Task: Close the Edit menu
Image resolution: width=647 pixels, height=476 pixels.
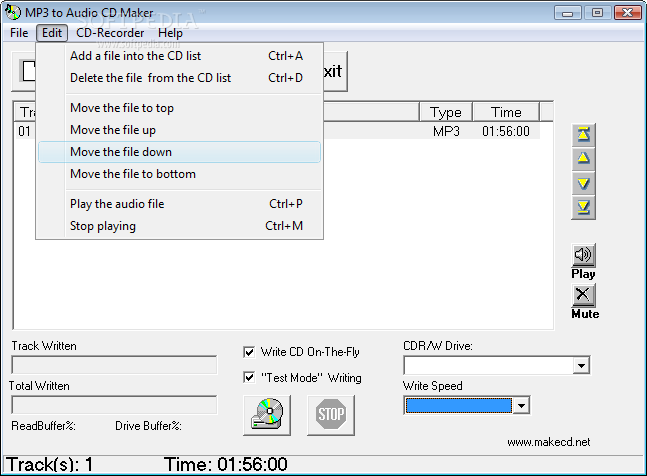Action: pos(52,33)
